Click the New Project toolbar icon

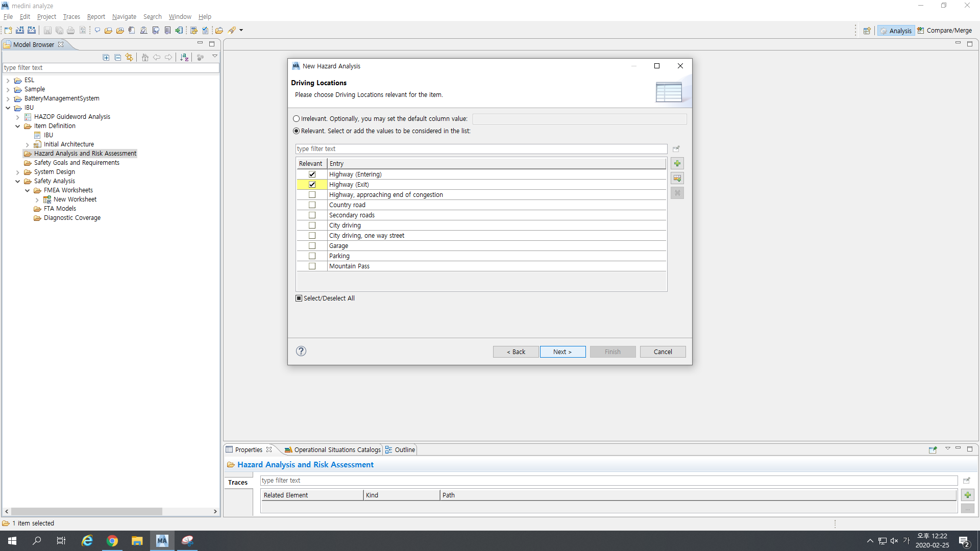8,31
